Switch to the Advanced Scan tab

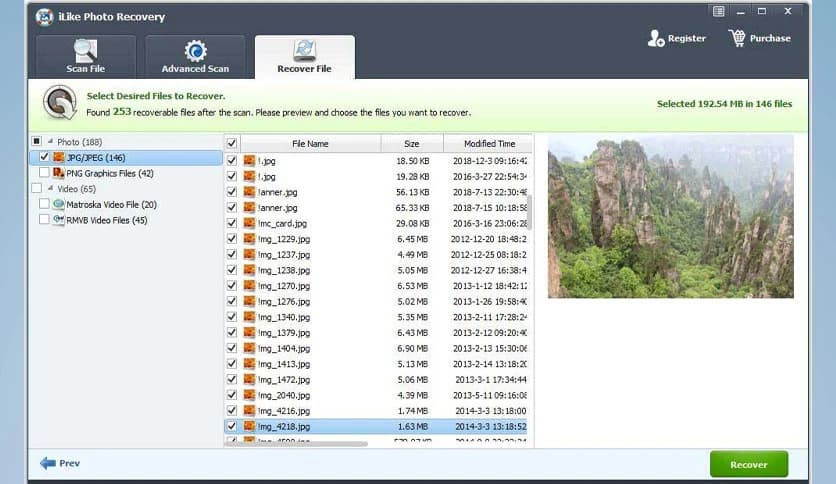(x=195, y=57)
